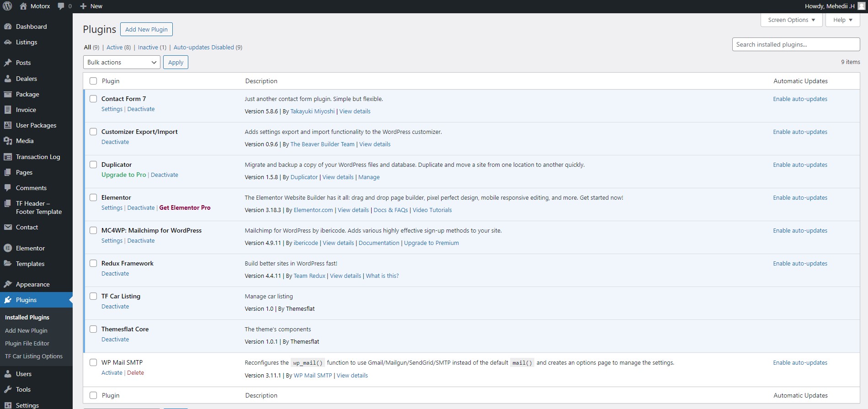This screenshot has height=409, width=868.
Task: View details of Redux Framework
Action: [x=346, y=276]
